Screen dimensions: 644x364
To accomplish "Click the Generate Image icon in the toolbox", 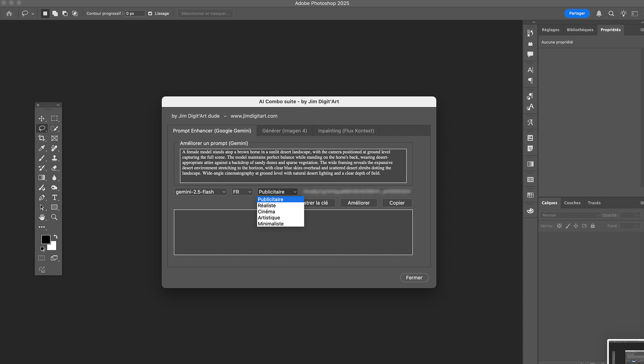I will click(42, 269).
